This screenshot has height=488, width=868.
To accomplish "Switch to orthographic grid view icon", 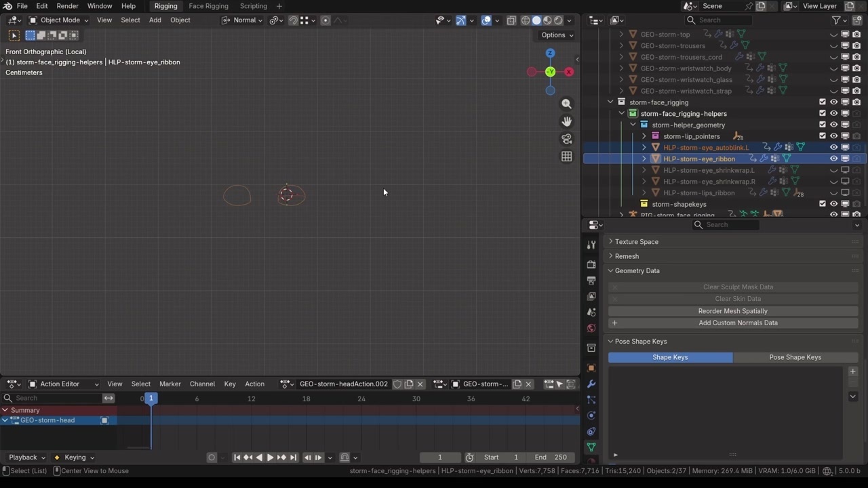I will [566, 157].
